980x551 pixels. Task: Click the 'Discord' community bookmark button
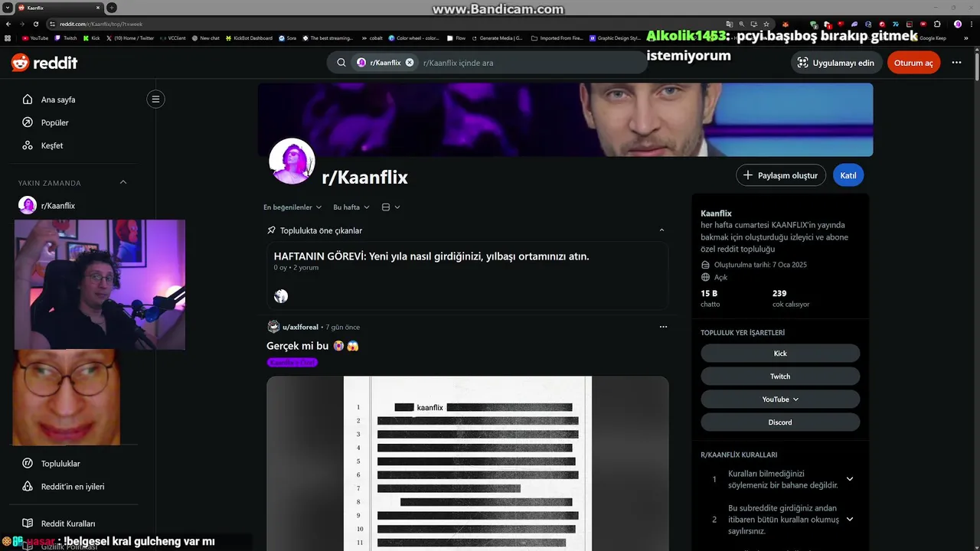(x=780, y=422)
